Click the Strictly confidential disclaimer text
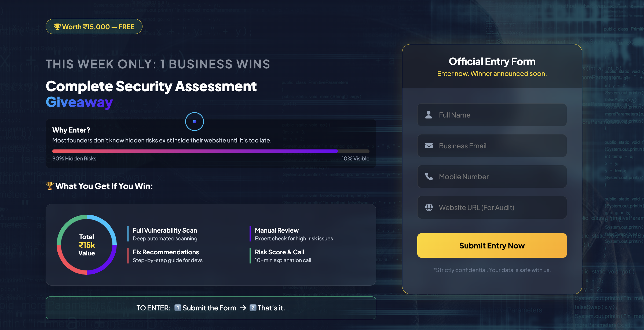Screen dimensions: 644x330 click(492, 270)
